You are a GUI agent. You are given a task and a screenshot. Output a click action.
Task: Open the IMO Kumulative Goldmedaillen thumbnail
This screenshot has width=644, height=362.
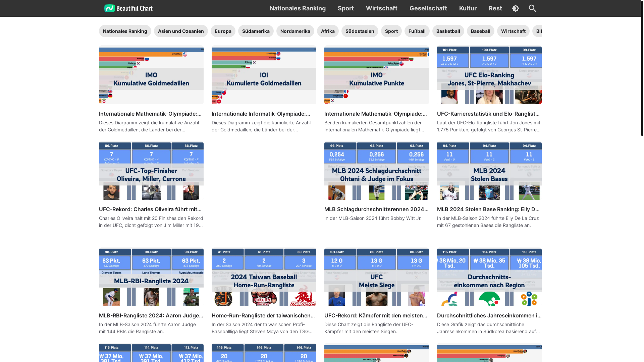point(151,75)
